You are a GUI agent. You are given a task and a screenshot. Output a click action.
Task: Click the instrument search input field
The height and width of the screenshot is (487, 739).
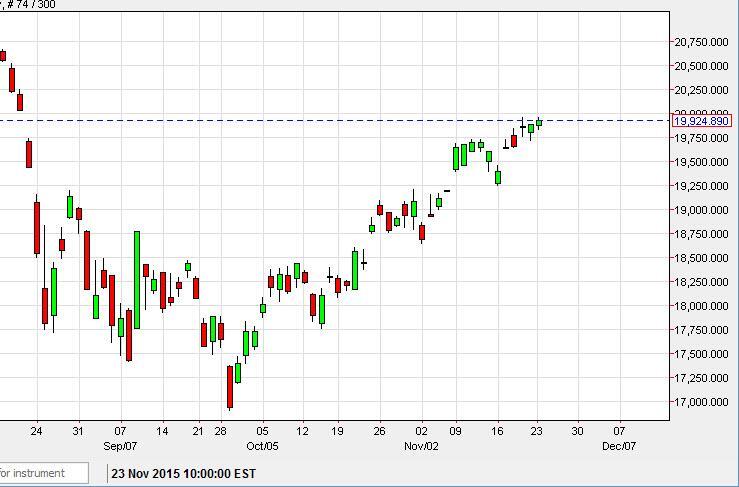click(x=43, y=473)
